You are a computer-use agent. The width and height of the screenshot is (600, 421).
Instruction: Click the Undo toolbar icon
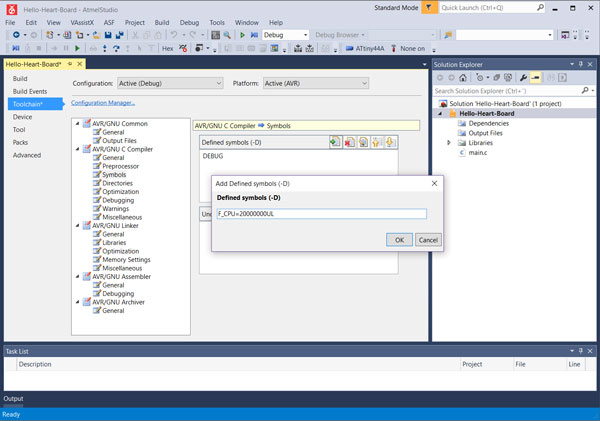click(174, 35)
